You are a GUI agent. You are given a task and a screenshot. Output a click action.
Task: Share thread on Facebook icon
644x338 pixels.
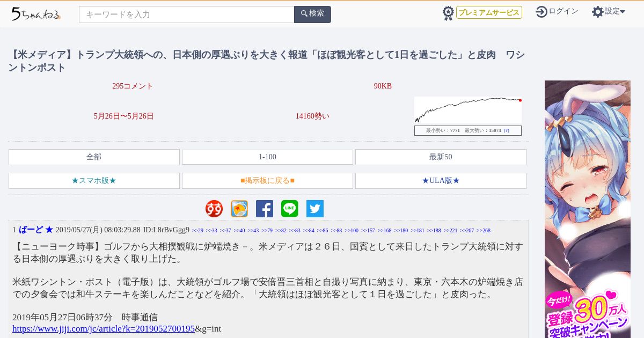(265, 209)
